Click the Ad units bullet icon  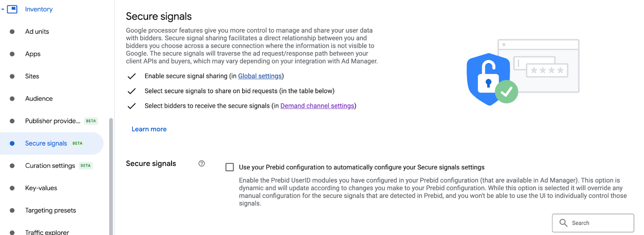point(12,32)
